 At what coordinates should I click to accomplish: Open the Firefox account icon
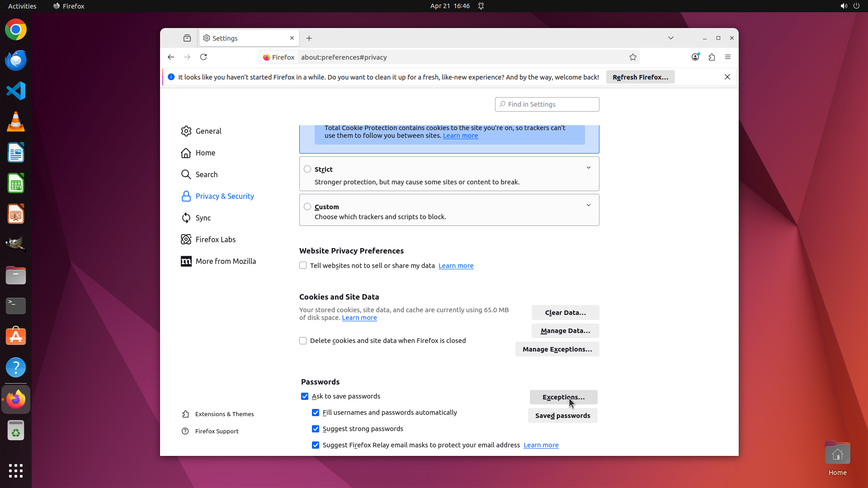tap(695, 57)
